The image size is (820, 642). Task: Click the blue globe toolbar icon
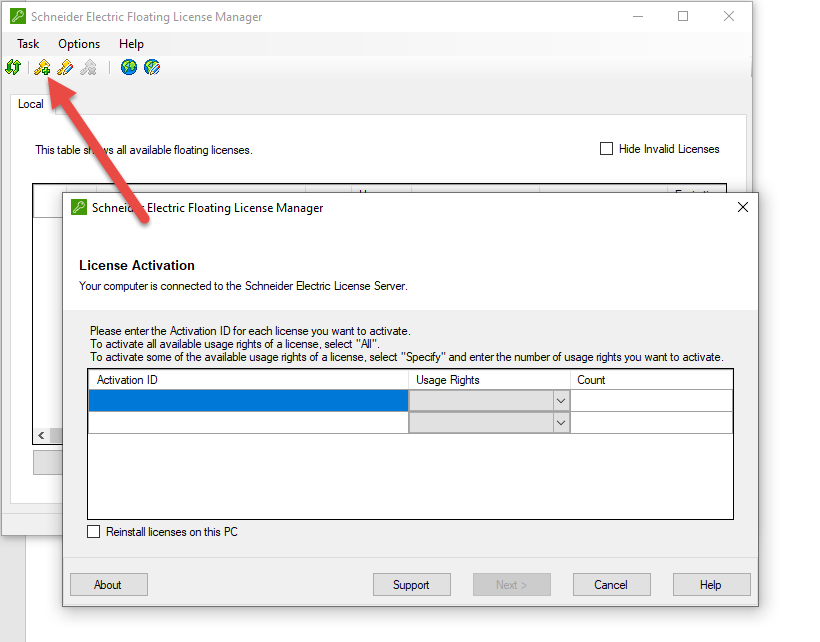pos(129,67)
